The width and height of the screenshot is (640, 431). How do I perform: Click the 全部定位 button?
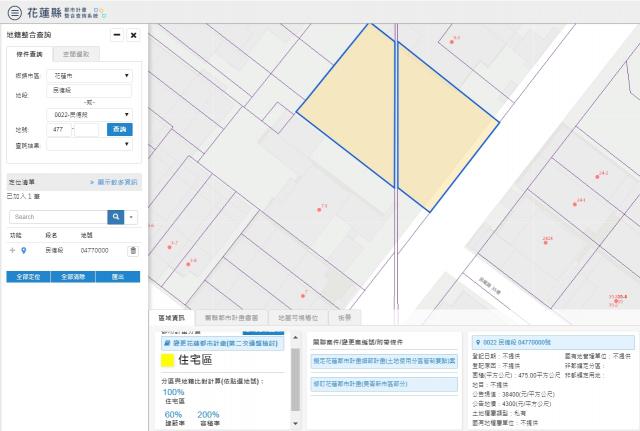(25, 276)
